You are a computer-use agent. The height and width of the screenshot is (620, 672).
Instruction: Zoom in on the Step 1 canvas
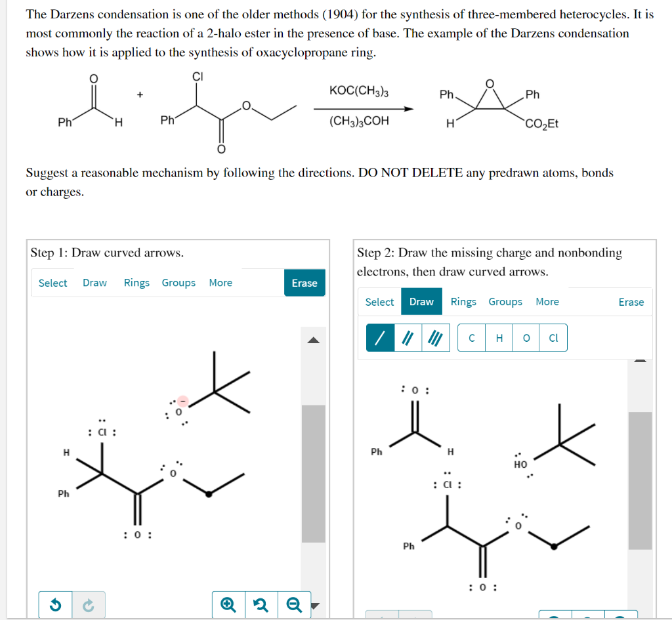click(228, 604)
